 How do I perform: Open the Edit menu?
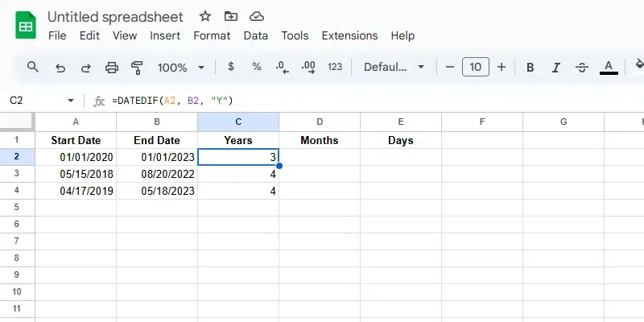click(x=89, y=35)
